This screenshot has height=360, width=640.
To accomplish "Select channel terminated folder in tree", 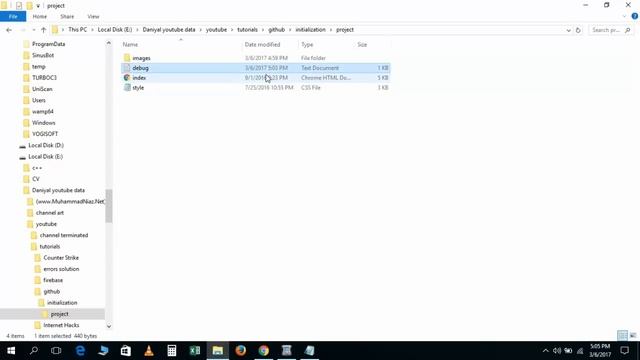I will click(64, 235).
